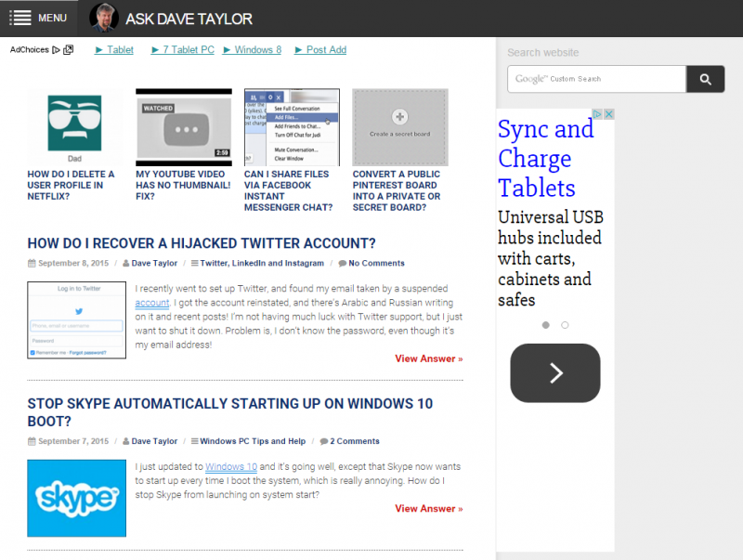743x560 pixels.
Task: Open the No Comments link
Action: click(377, 264)
